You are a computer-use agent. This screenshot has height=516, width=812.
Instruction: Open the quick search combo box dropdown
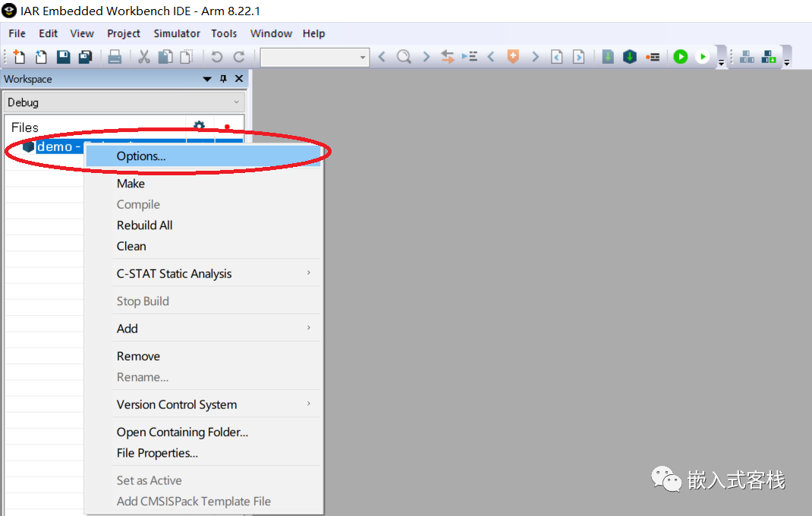click(x=363, y=57)
